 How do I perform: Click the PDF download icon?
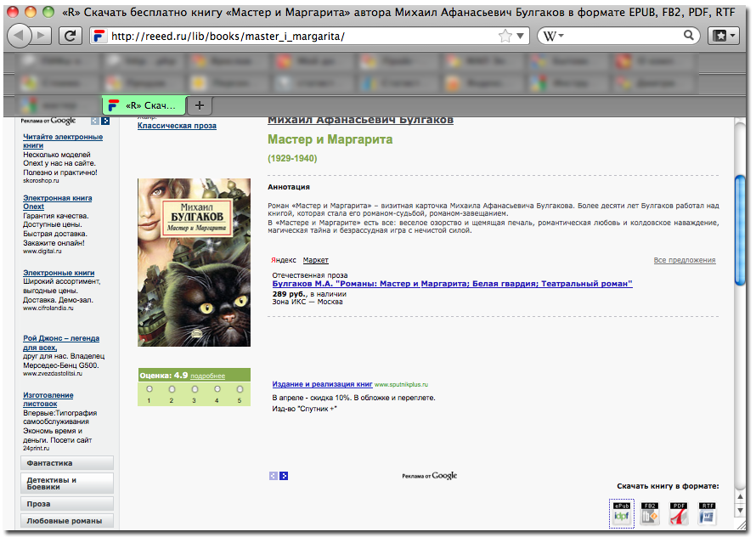coord(679,513)
